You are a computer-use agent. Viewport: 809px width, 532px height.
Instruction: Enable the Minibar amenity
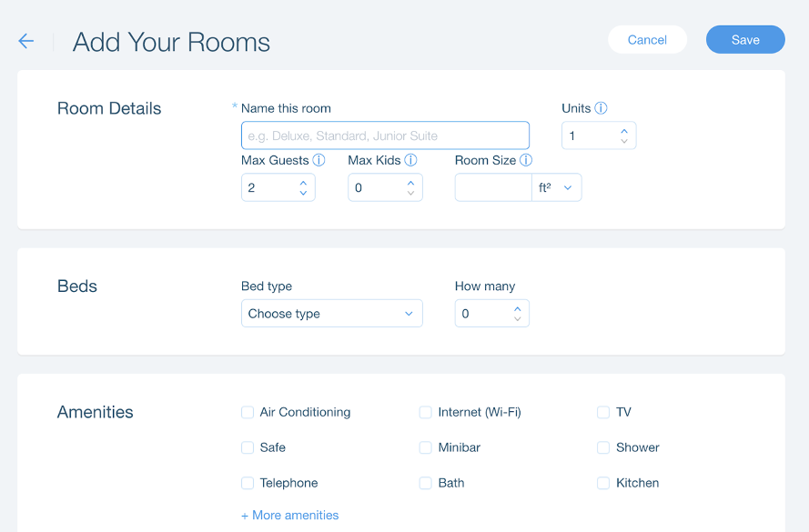point(425,447)
